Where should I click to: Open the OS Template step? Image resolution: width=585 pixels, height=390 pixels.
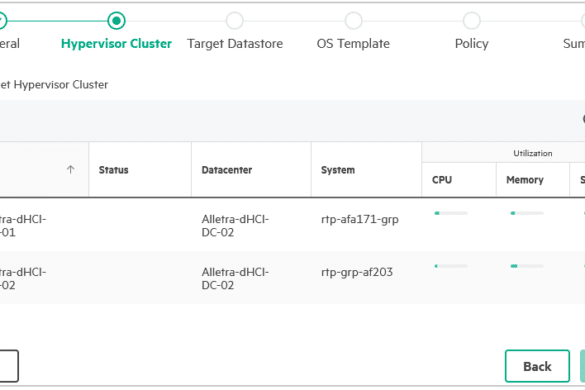[353, 44]
